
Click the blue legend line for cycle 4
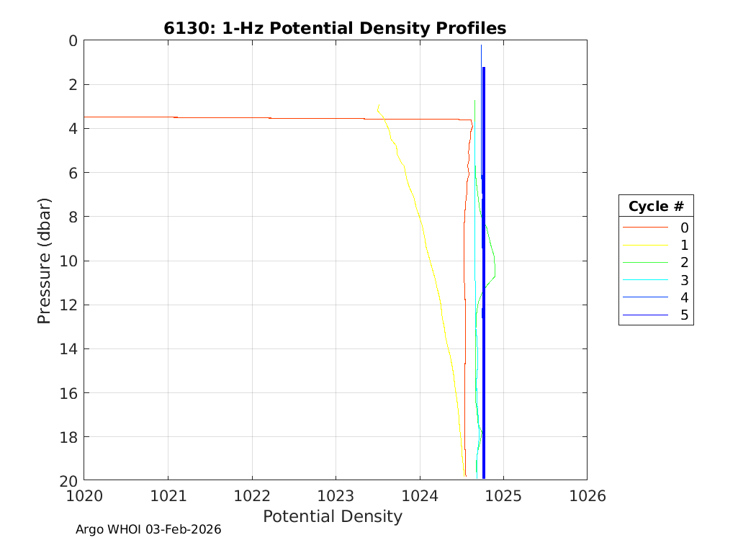[x=645, y=297]
